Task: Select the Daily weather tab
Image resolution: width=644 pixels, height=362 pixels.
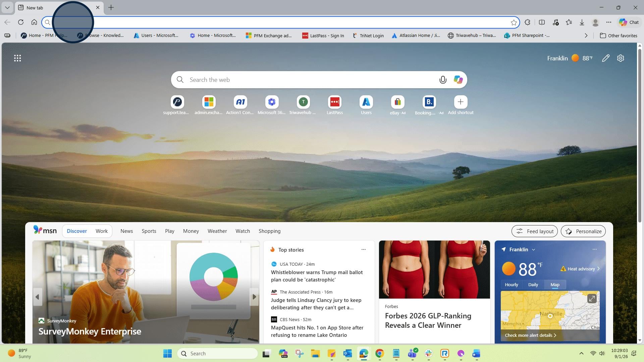Action: click(x=533, y=285)
